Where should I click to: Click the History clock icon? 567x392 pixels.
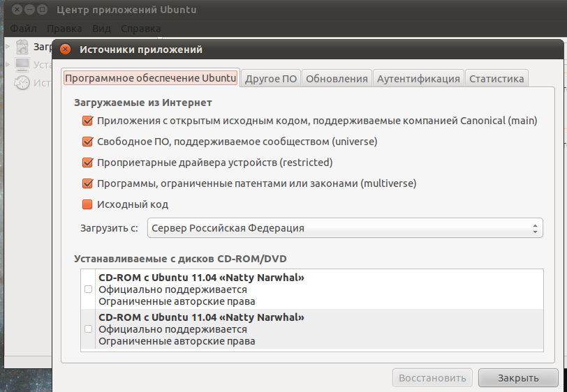coord(22,83)
